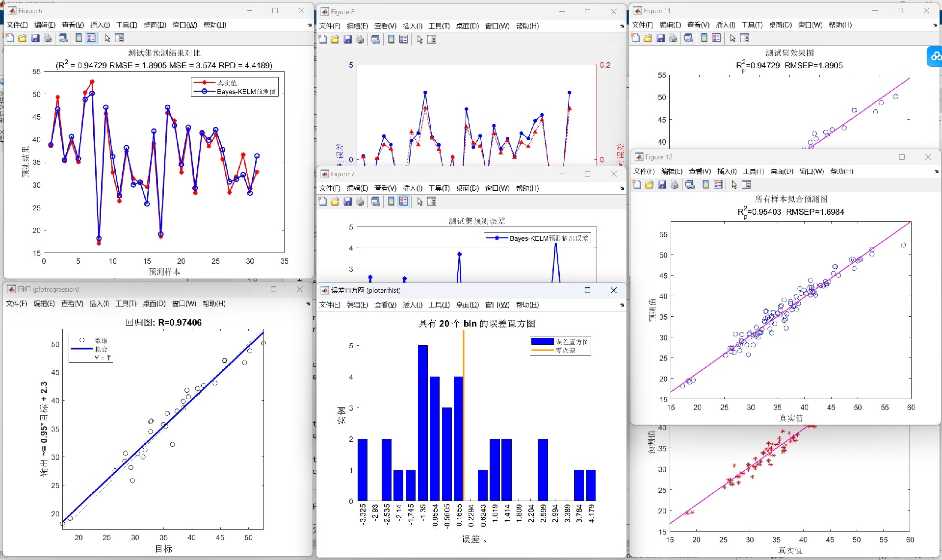This screenshot has width=942, height=560.
Task: Toggle Insert Legend in Figure 6 toolbar
Action: pyautogui.click(x=91, y=38)
